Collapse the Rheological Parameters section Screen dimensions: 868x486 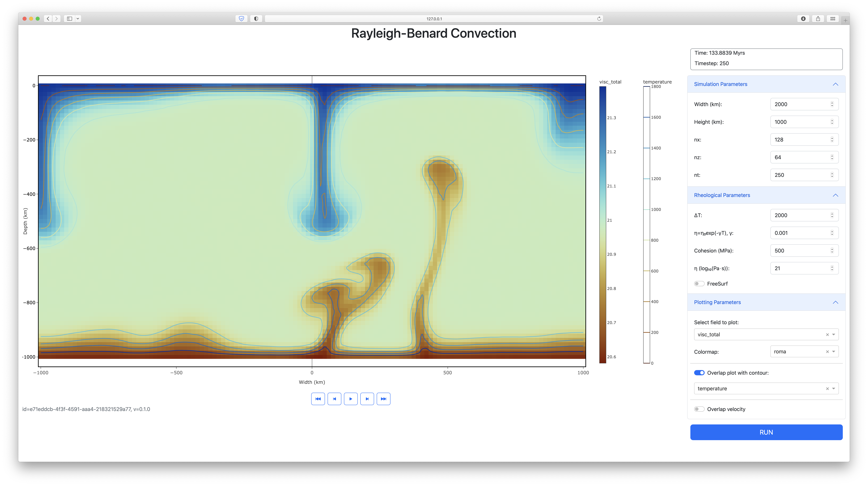tap(835, 195)
